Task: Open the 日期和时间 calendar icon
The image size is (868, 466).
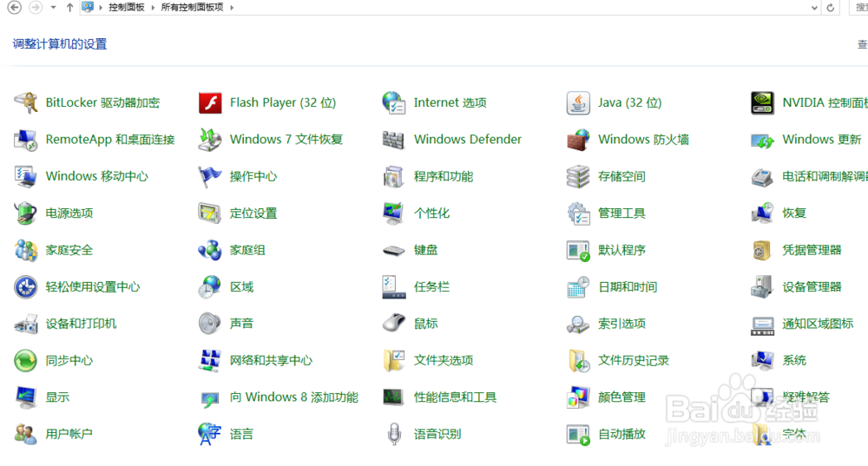Action: tap(578, 286)
